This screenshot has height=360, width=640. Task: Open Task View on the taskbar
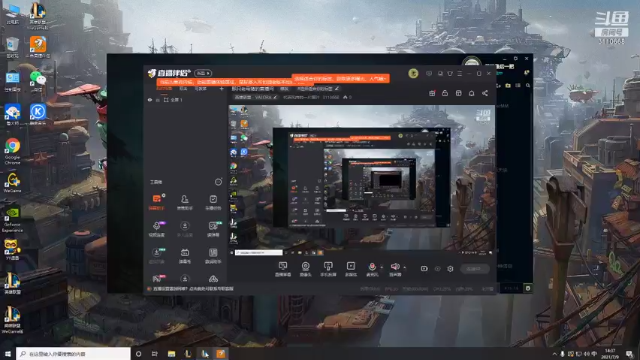tap(155, 354)
